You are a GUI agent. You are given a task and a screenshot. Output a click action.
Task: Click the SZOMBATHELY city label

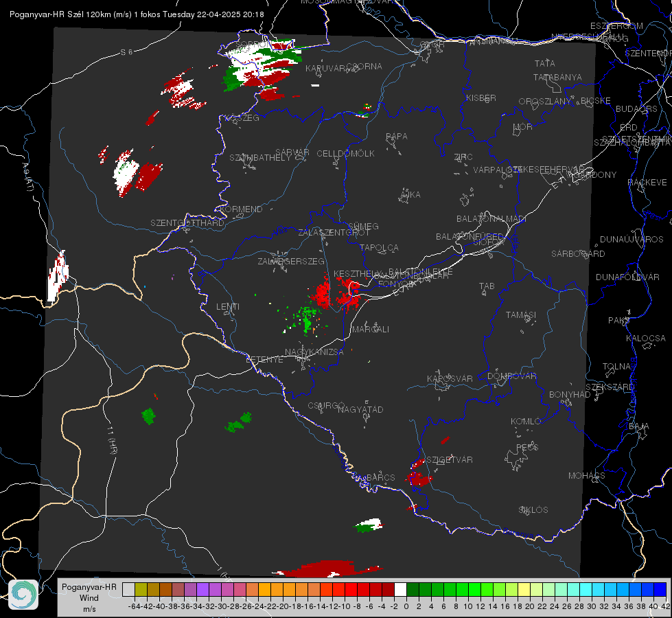pos(260,158)
